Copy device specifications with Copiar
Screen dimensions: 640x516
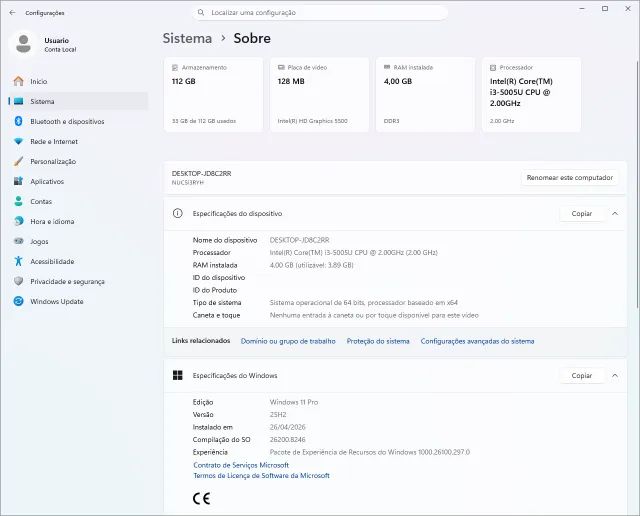coord(582,214)
